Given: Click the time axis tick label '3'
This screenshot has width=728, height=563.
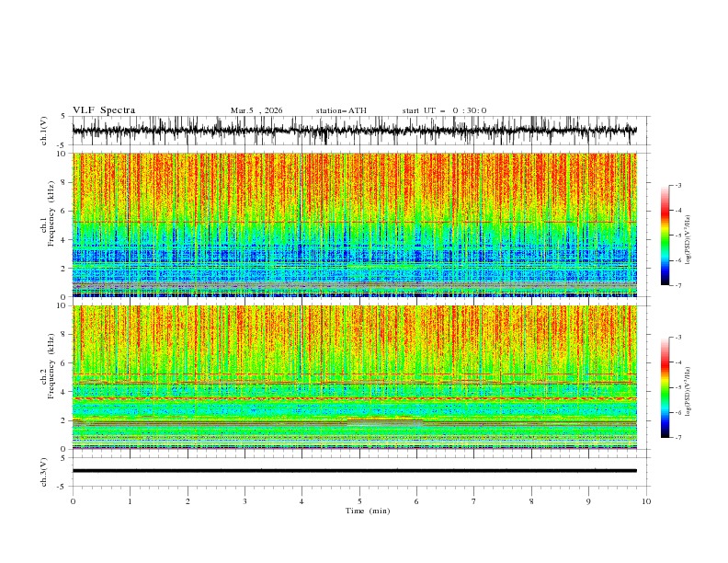Looking at the screenshot, I should [245, 501].
